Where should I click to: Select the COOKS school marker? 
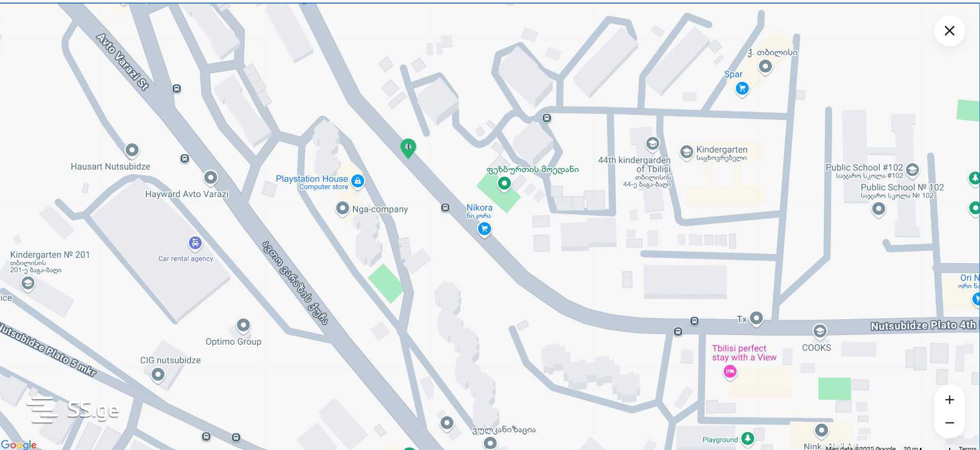tap(820, 331)
